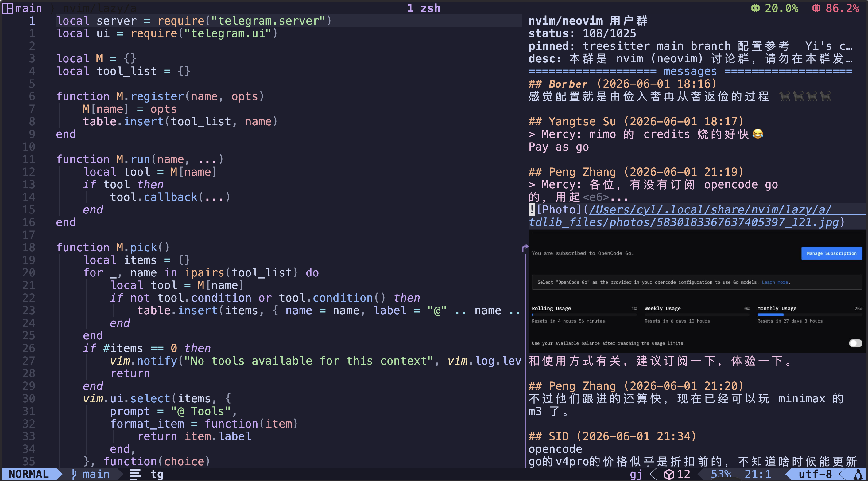This screenshot has width=868, height=481.
Task: Click the "gj" pending keys indicator
Action: point(636,474)
